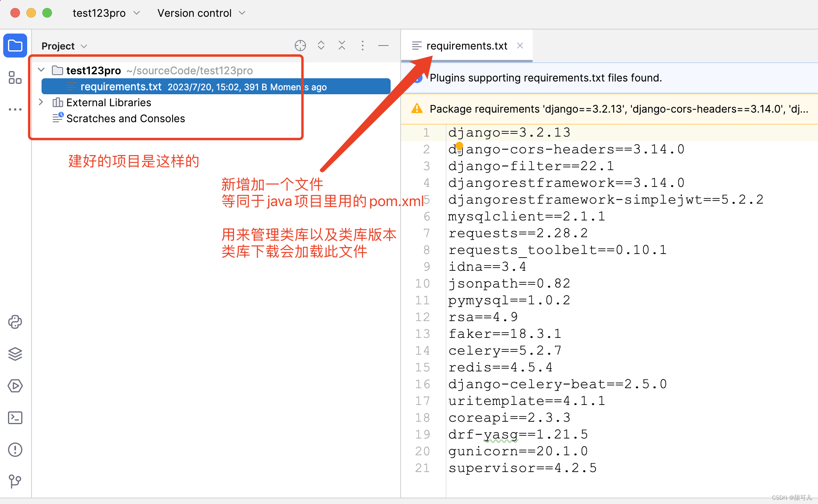Click line djangorestframework==3.14.0
Screen dimensions: 818x504
566,183
